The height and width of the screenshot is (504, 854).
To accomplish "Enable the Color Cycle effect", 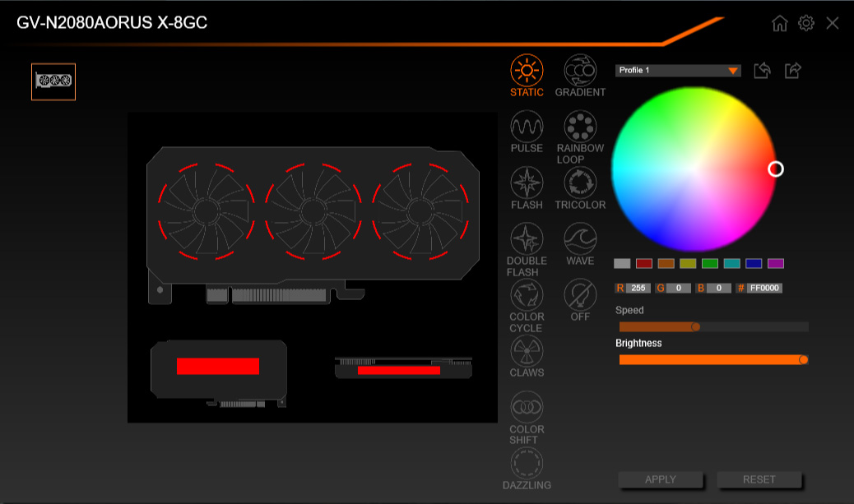I will pos(526,294).
